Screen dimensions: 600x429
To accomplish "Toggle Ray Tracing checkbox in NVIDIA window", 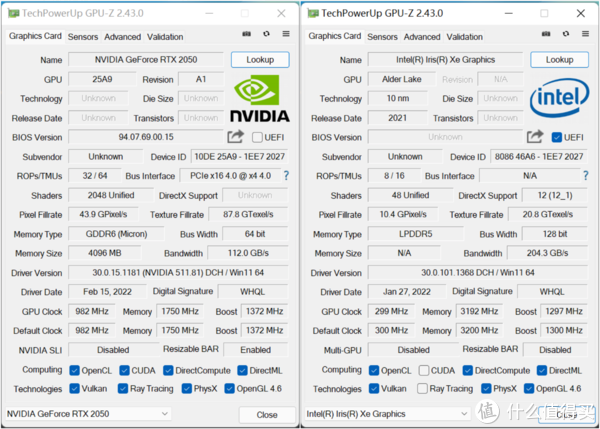I will [x=123, y=389].
